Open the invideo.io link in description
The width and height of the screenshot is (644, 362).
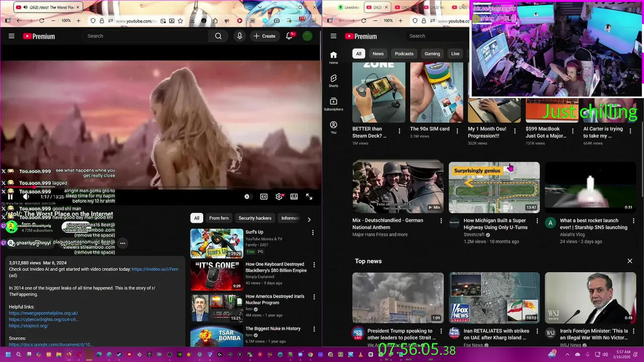coord(155,269)
